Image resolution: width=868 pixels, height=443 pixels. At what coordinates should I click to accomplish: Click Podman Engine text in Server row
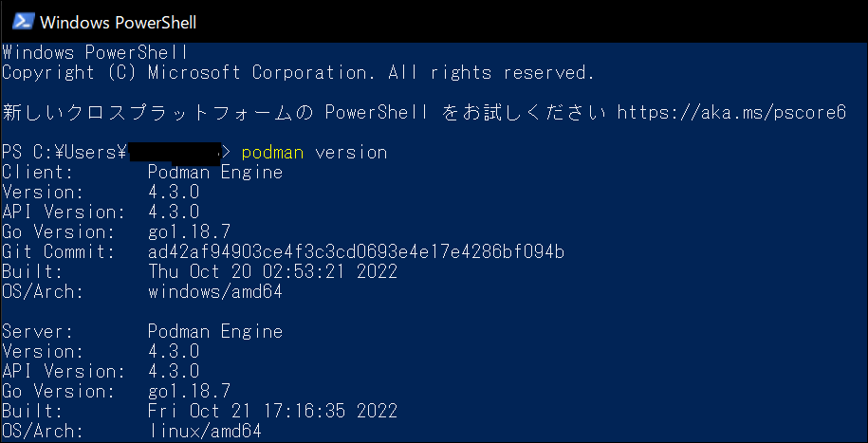[x=215, y=332]
